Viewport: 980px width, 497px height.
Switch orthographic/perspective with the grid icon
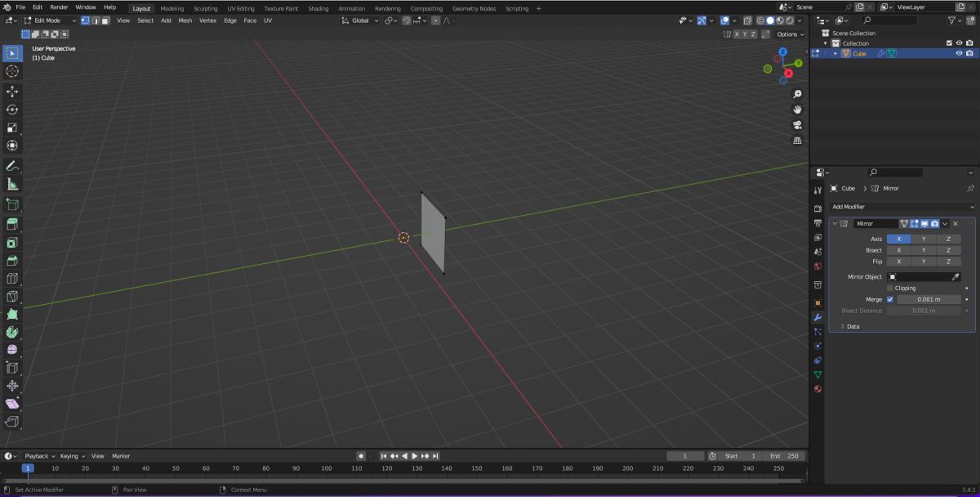(797, 141)
